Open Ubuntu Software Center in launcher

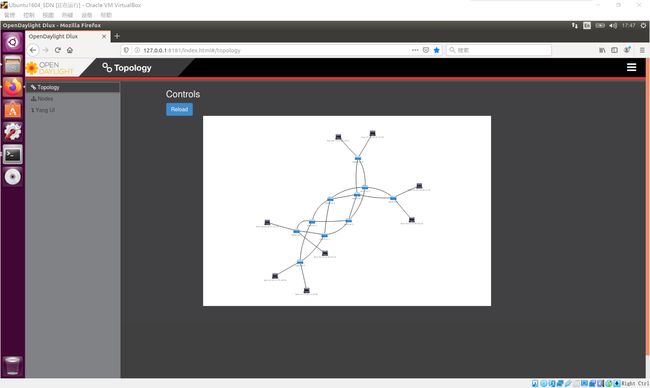13,109
